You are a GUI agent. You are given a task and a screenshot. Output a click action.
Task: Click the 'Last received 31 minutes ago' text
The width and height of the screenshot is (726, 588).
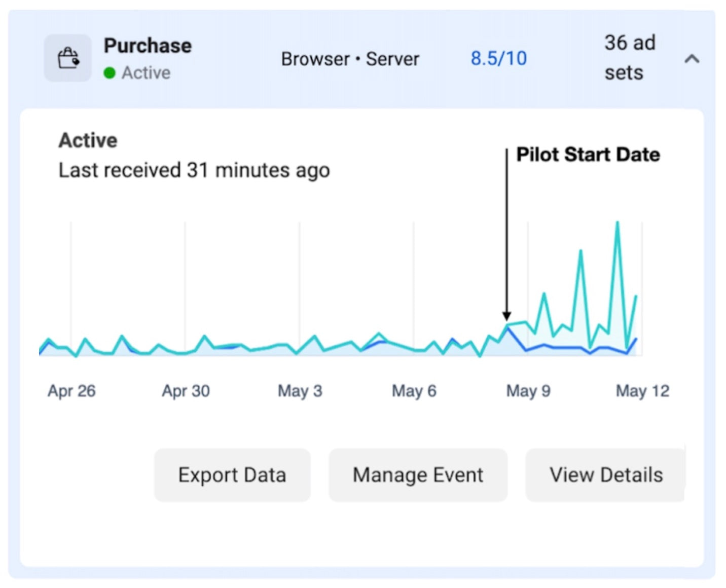point(194,170)
